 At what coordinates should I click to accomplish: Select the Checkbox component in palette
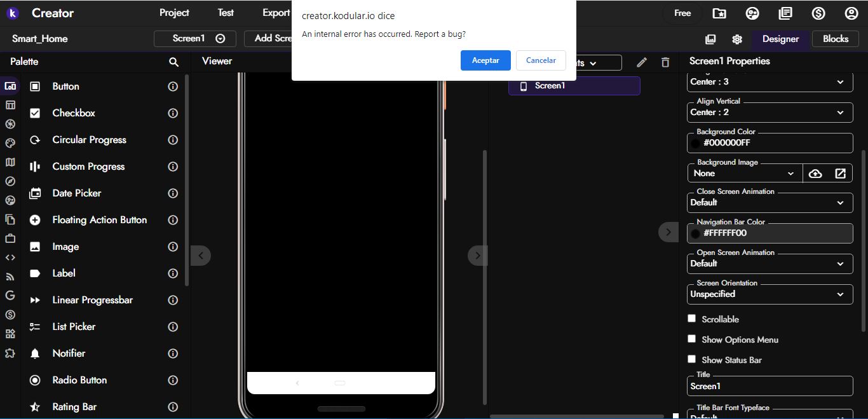click(74, 113)
